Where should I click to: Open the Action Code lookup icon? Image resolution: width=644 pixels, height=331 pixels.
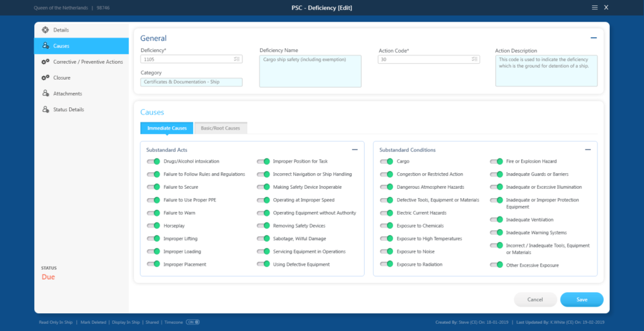474,59
